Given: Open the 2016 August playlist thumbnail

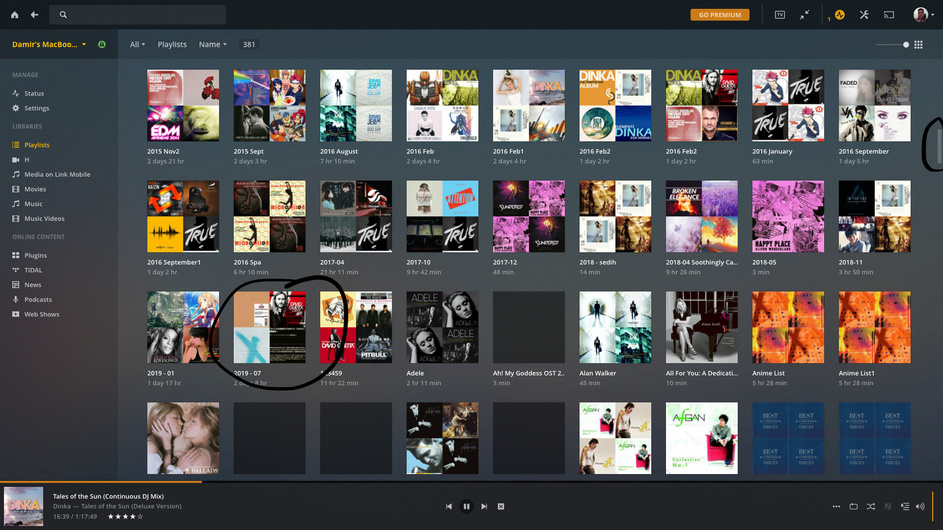Looking at the screenshot, I should point(356,105).
